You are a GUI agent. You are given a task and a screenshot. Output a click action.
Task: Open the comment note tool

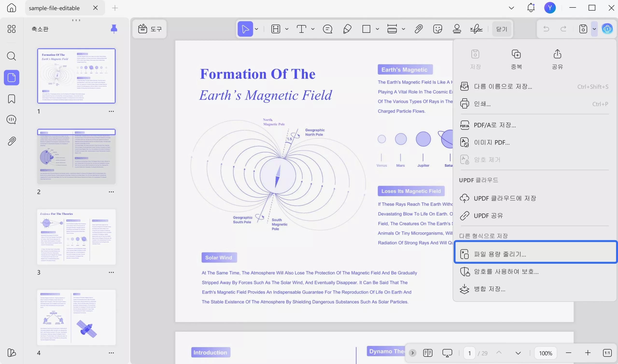click(327, 29)
